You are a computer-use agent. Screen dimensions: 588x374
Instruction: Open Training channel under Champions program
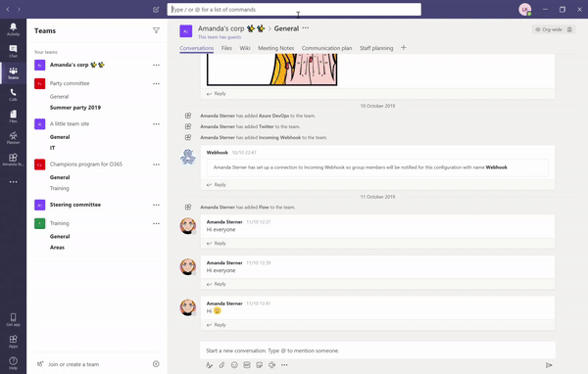(x=59, y=188)
